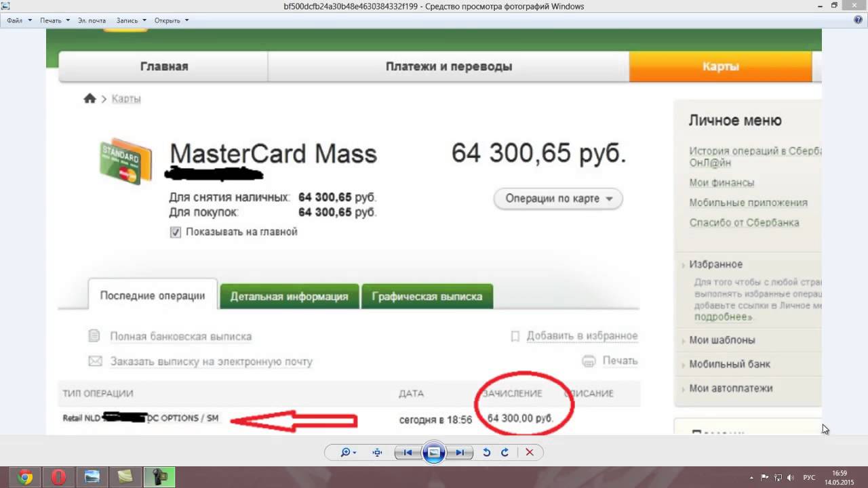Open photo viewer taskbar icon
This screenshot has width=868, height=488.
[x=92, y=477]
